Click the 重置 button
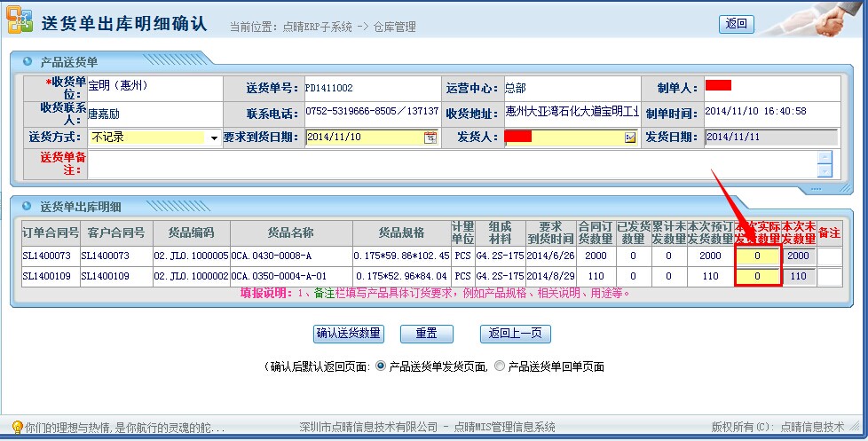This screenshot has width=868, height=441. click(x=426, y=334)
